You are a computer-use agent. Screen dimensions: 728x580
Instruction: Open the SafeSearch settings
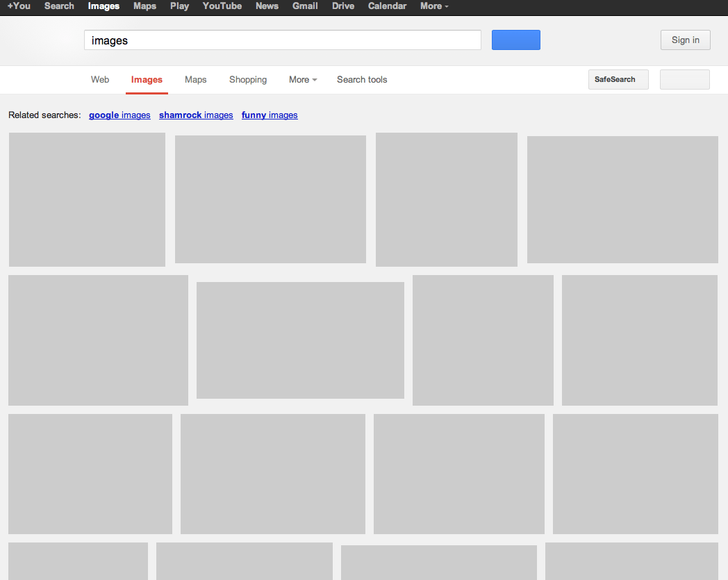pyautogui.click(x=617, y=79)
